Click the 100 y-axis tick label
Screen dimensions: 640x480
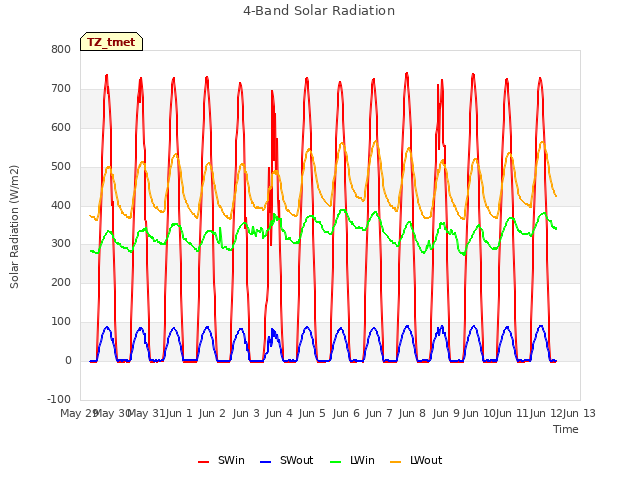61,322
